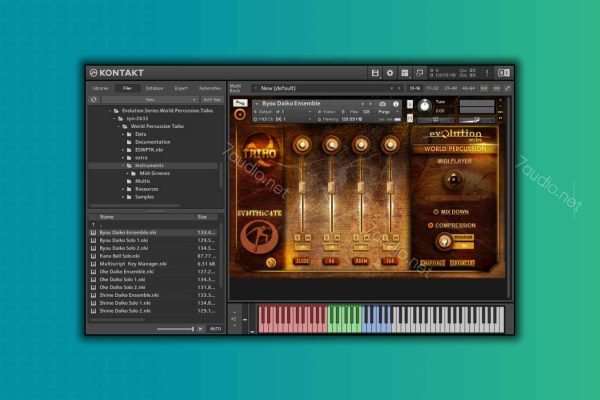Viewport: 600px width, 400px height.
Task: Click the up-directory arrow in file list
Action: pos(93,225)
